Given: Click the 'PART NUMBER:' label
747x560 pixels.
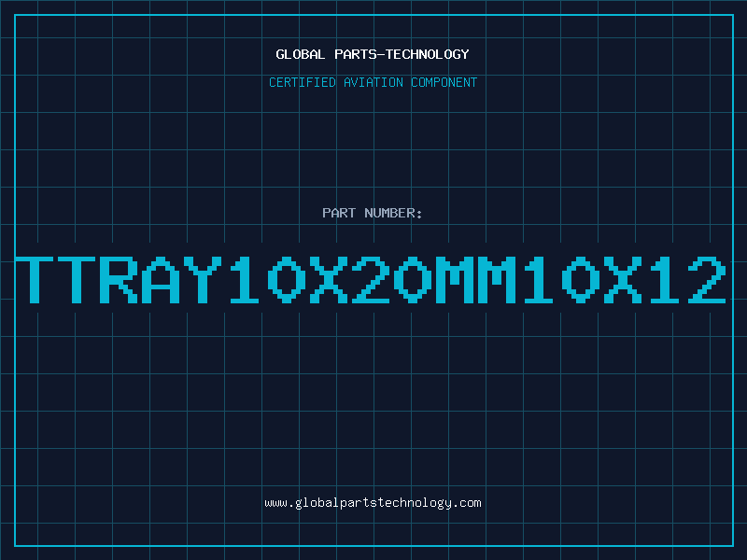Looking at the screenshot, I should point(373,213).
